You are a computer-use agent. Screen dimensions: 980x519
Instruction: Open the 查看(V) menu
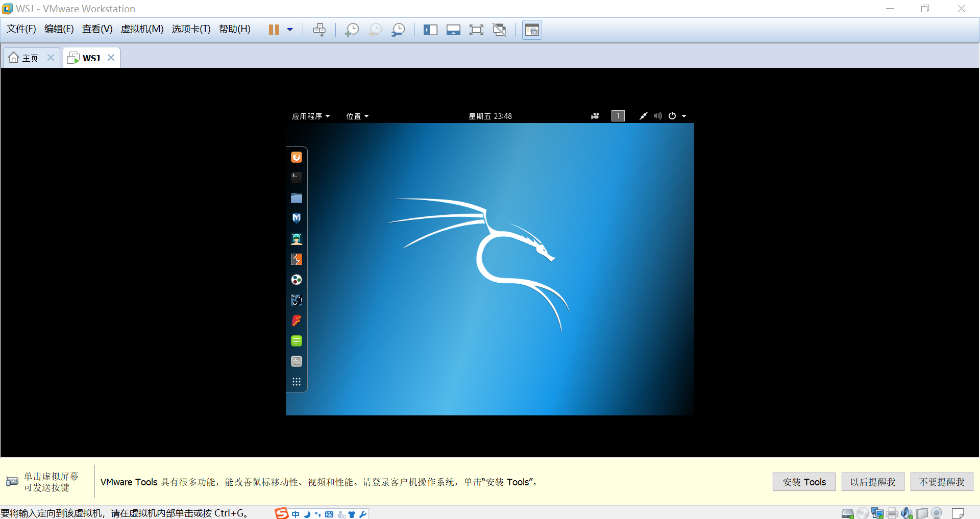point(97,29)
